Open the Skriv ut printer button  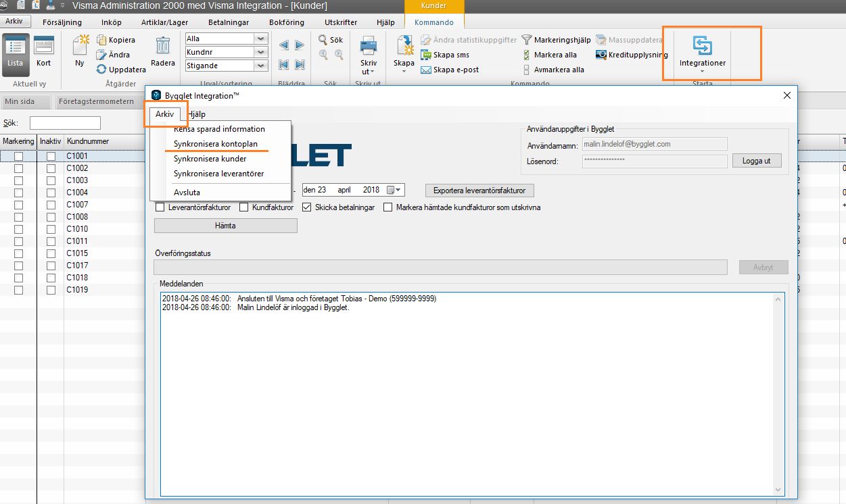369,56
